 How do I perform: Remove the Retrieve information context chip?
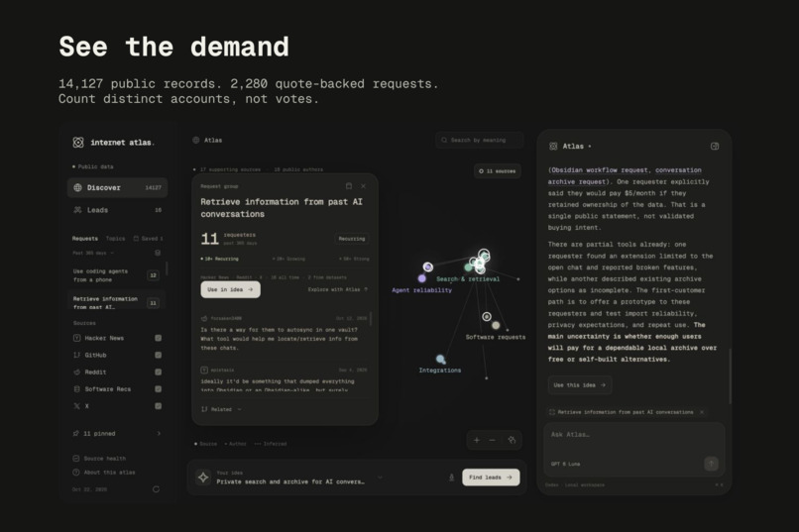702,412
